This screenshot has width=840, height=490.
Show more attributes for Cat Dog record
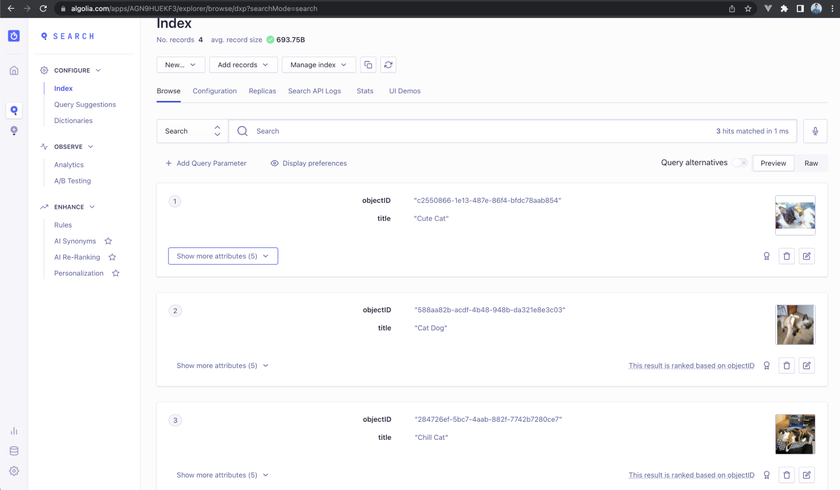[x=223, y=366]
